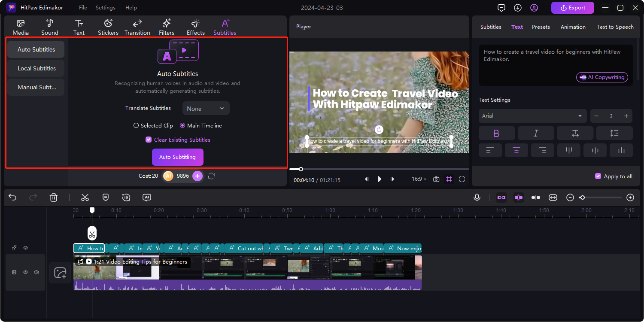Play the video preview
This screenshot has height=322, width=644.
pos(380,179)
